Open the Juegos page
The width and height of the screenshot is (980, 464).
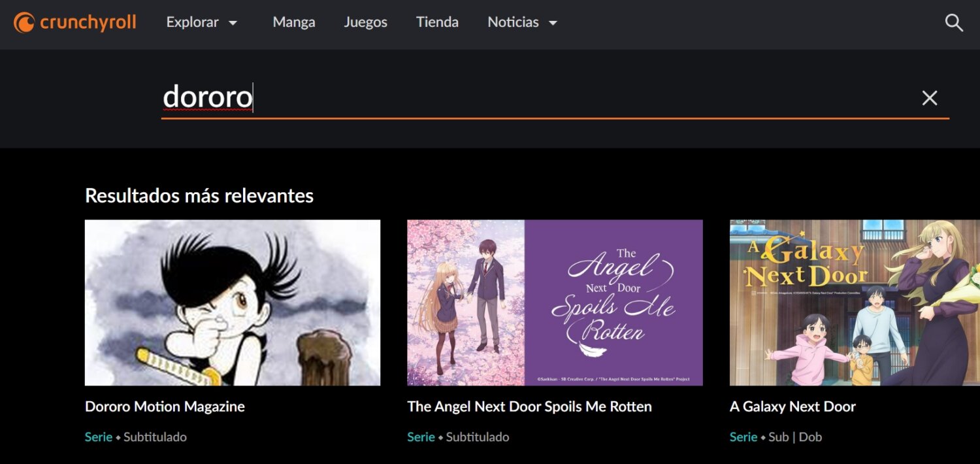click(x=366, y=22)
